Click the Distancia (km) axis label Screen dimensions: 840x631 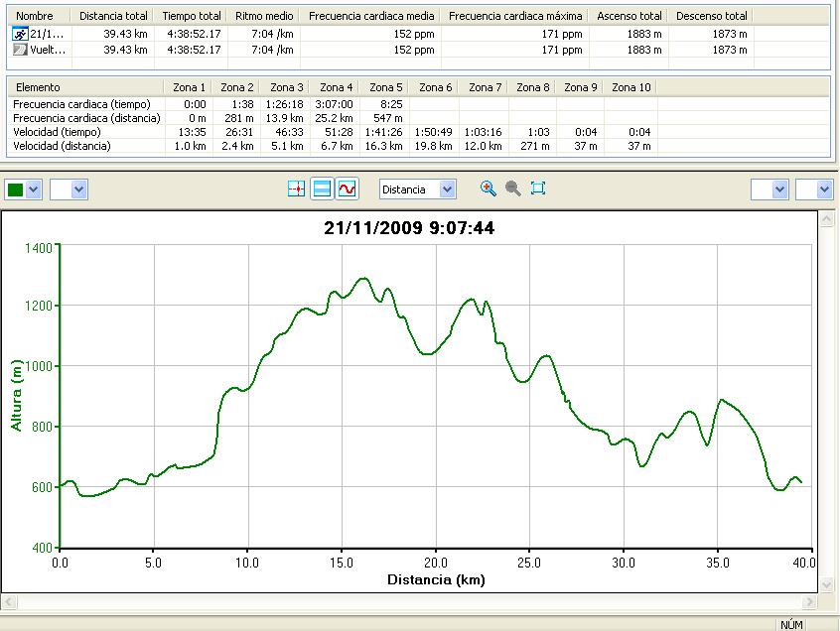tap(436, 579)
